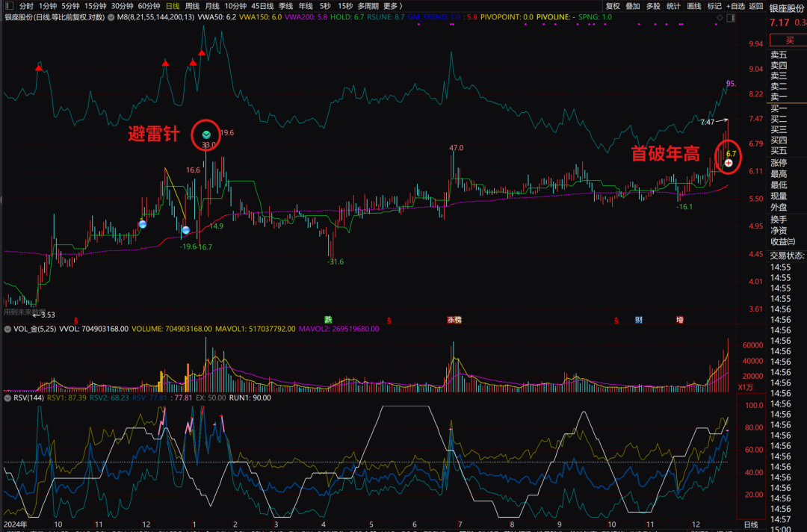Select the 5分钟 period tab
Screen dimensions: 807x532
[x=70, y=6]
